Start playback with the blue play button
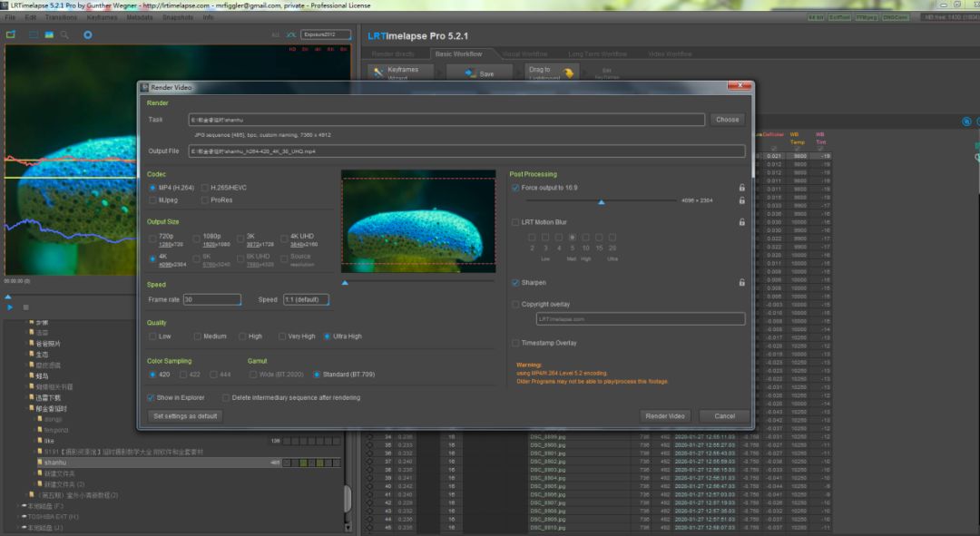The image size is (980, 536). coord(9,307)
